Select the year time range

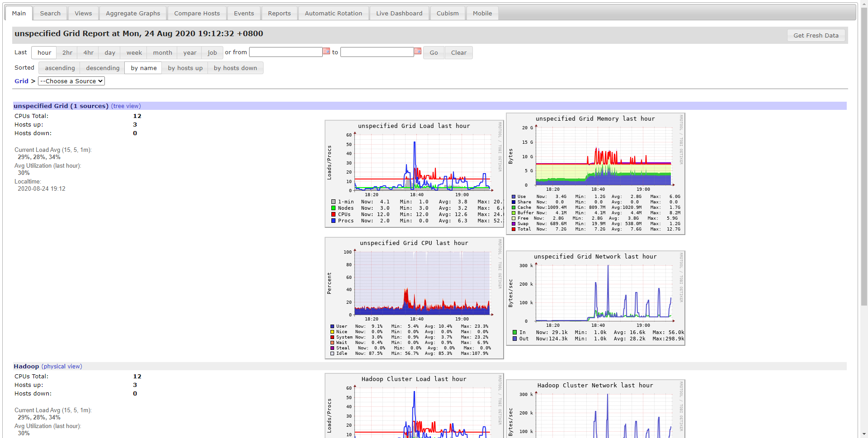(190, 53)
